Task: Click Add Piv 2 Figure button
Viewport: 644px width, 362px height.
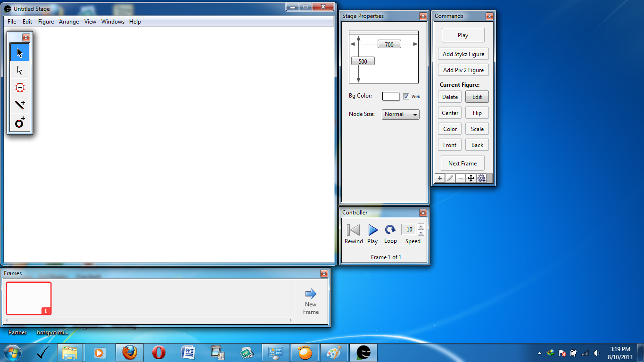Action: [463, 70]
